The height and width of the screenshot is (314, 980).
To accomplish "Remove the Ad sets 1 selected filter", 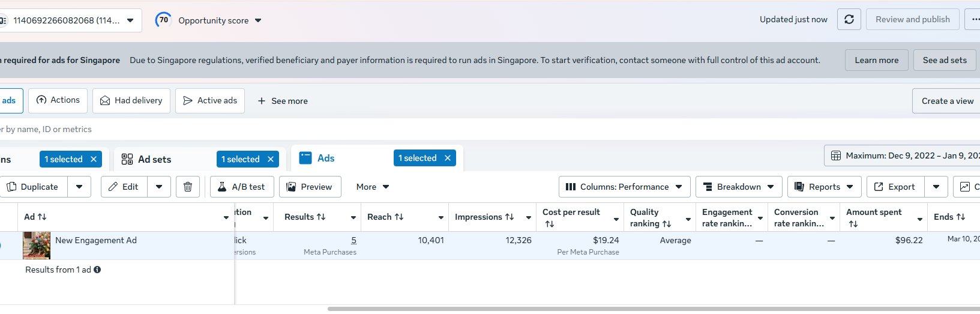I will point(271,159).
